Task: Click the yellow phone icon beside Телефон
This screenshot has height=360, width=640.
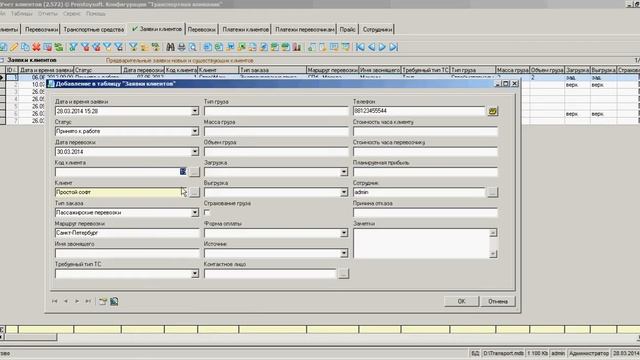Action: point(493,111)
